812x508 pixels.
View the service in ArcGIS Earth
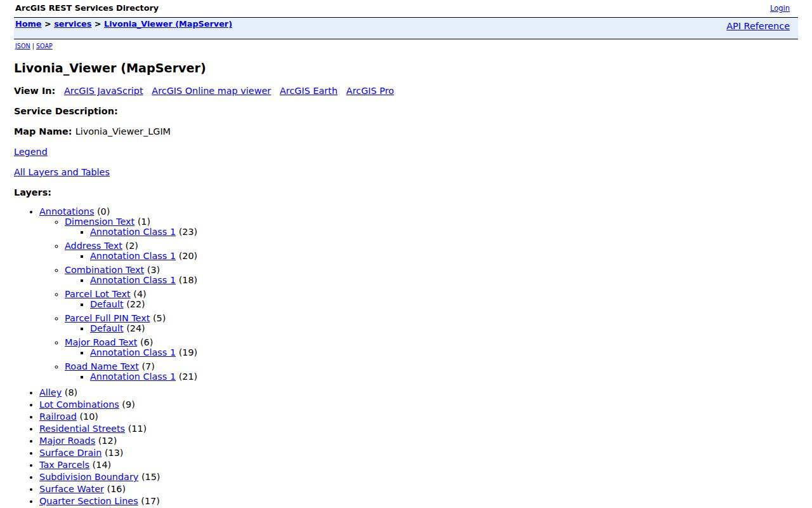click(308, 91)
